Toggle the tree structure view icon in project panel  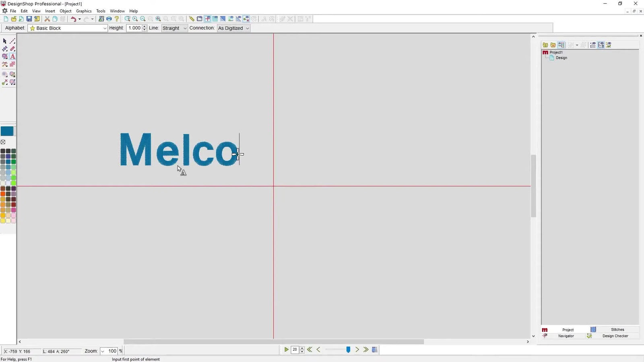point(561,45)
